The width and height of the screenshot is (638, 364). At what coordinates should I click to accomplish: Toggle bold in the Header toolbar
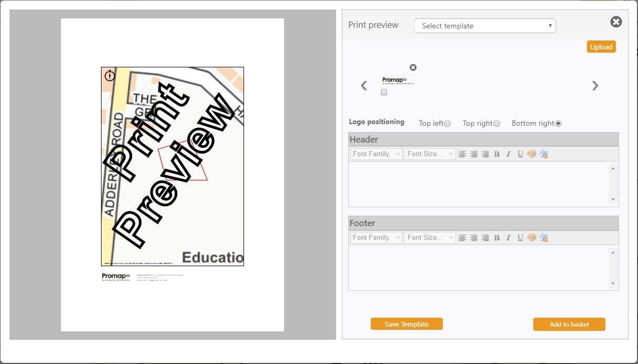[x=497, y=154]
